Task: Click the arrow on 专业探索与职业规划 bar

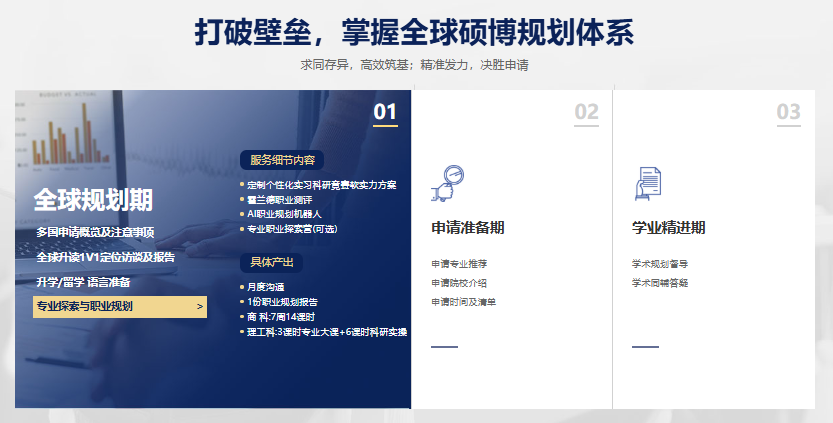Action: coord(200,307)
